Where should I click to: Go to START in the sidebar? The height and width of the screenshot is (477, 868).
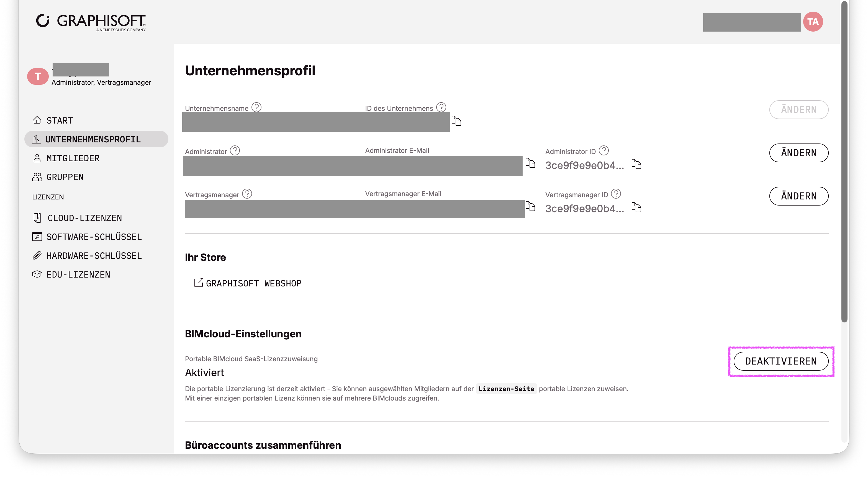[59, 120]
